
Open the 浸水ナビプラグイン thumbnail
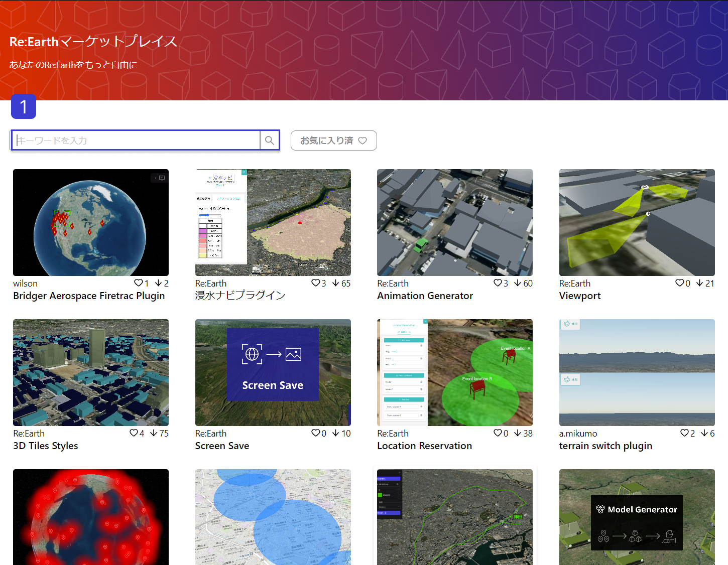click(273, 222)
